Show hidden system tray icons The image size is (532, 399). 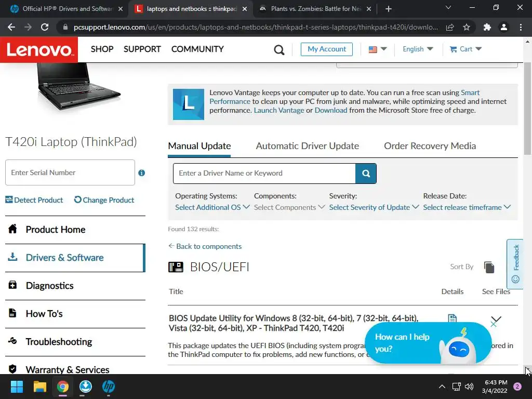point(442,387)
